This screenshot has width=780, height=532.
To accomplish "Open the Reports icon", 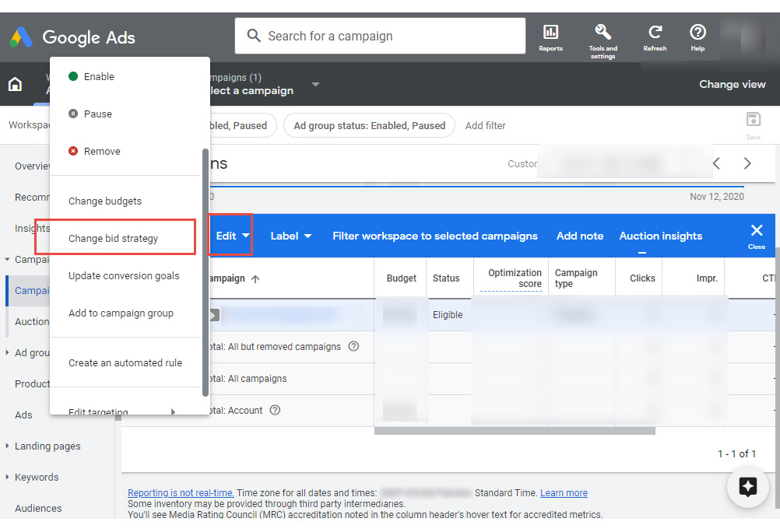I will (550, 37).
